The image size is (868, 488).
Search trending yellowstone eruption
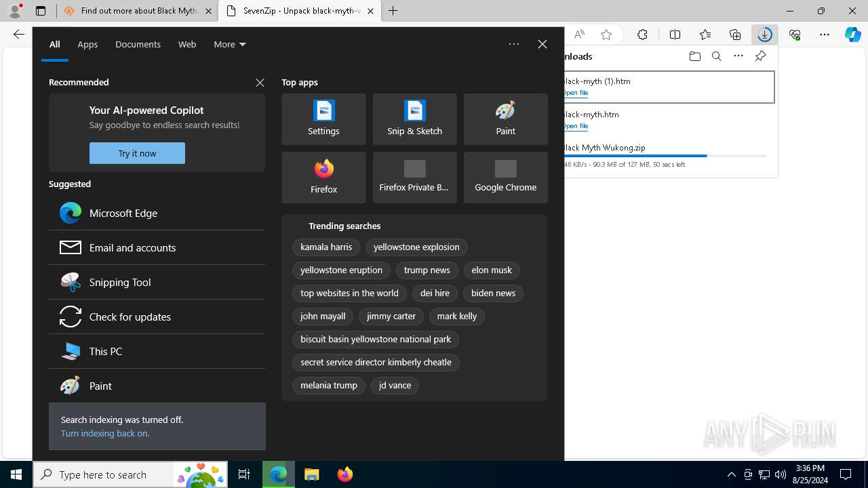coord(341,270)
